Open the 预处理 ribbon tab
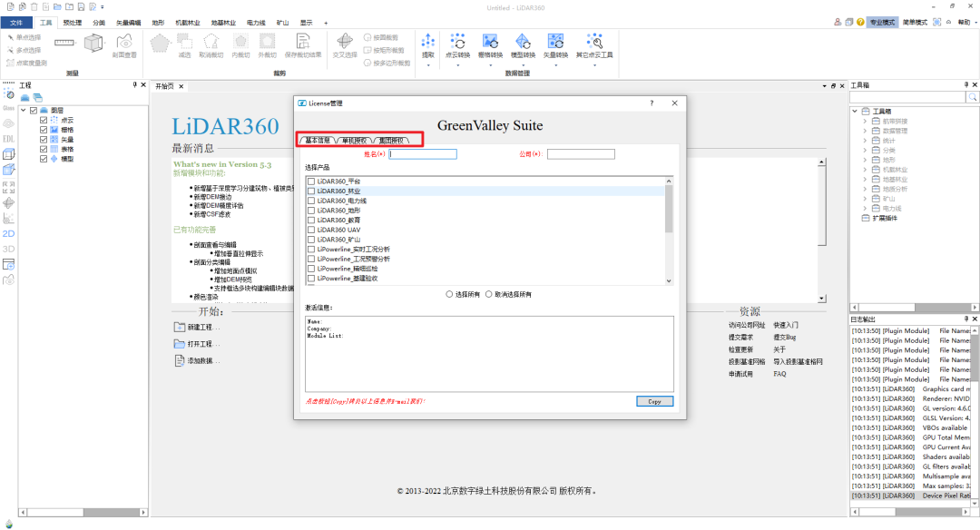Viewport: 980px width, 530px height. 73,23
